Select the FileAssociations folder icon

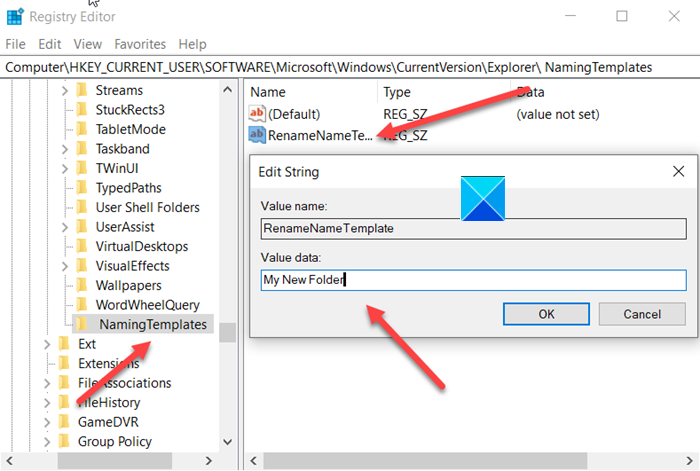[x=64, y=383]
